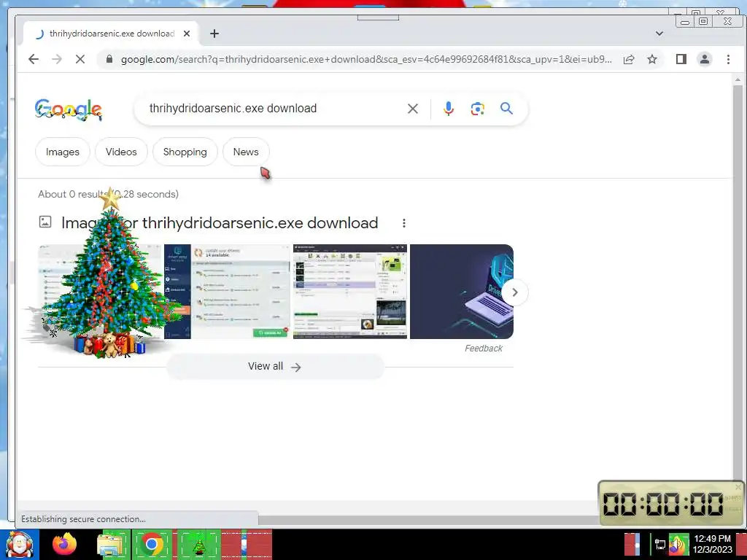Show next images in the carousel
Screen dimensions: 747x560
point(514,292)
